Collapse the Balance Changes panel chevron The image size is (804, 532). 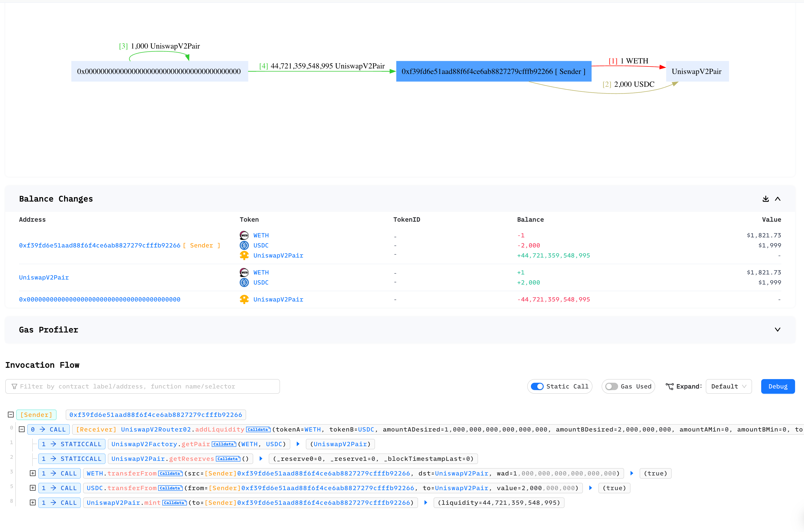[x=777, y=199]
